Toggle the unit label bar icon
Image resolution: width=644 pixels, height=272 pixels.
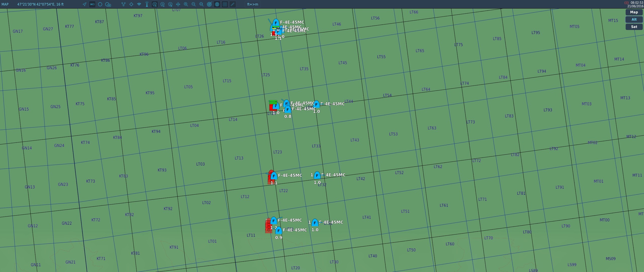[92, 4]
